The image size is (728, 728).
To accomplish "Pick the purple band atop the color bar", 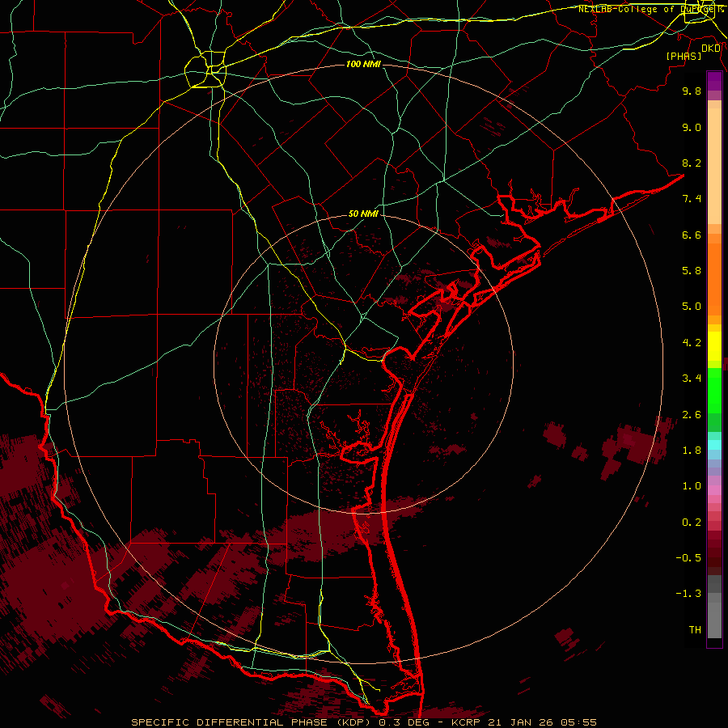I will (x=714, y=81).
